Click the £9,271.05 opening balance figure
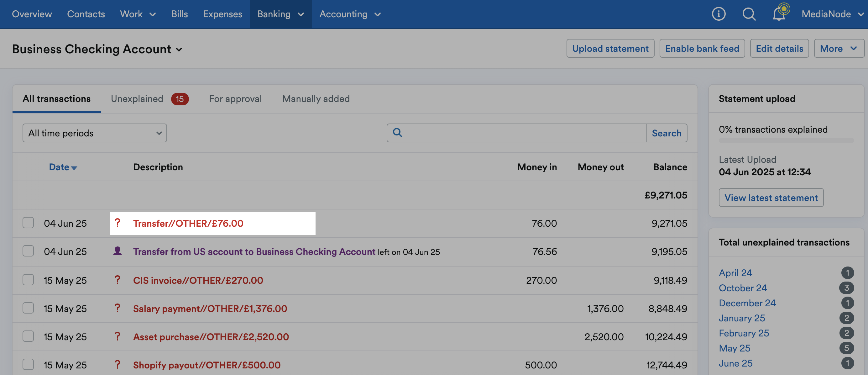This screenshot has height=375, width=868. [666, 195]
